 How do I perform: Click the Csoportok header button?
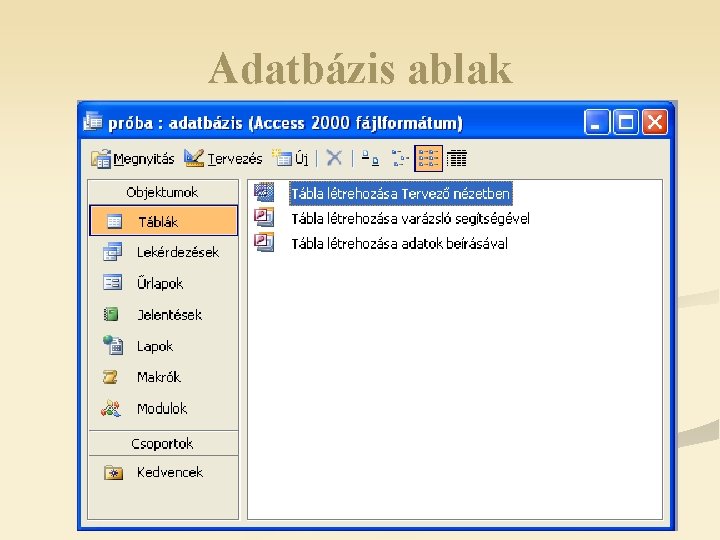click(x=163, y=444)
